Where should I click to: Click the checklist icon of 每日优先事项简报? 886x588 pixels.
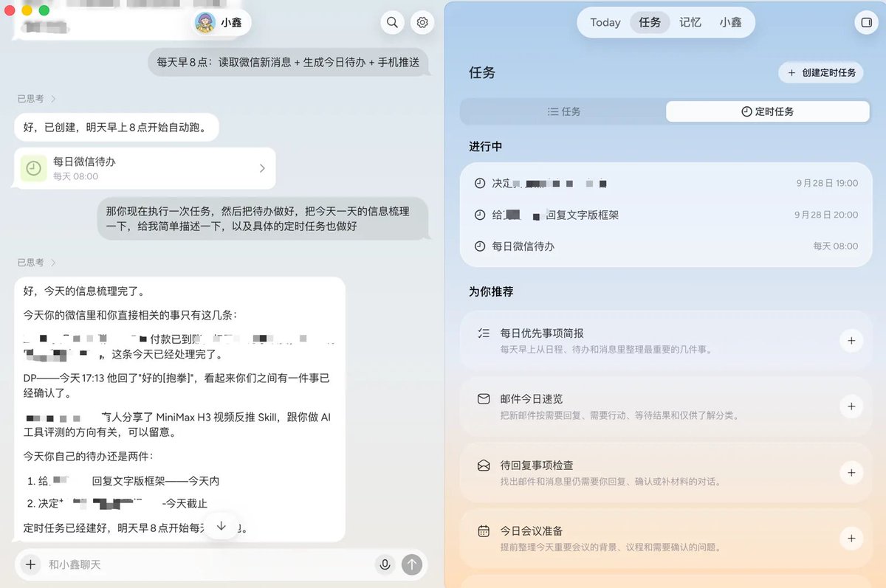point(484,333)
